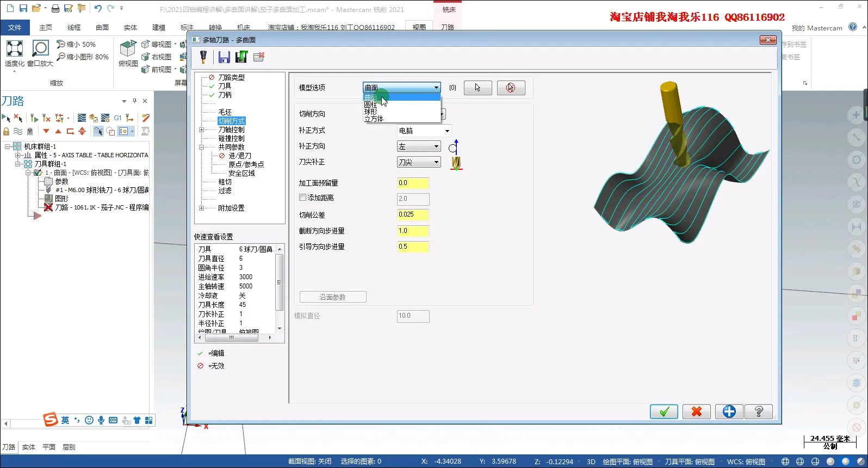Click G1 post selected operations icon

click(x=117, y=118)
